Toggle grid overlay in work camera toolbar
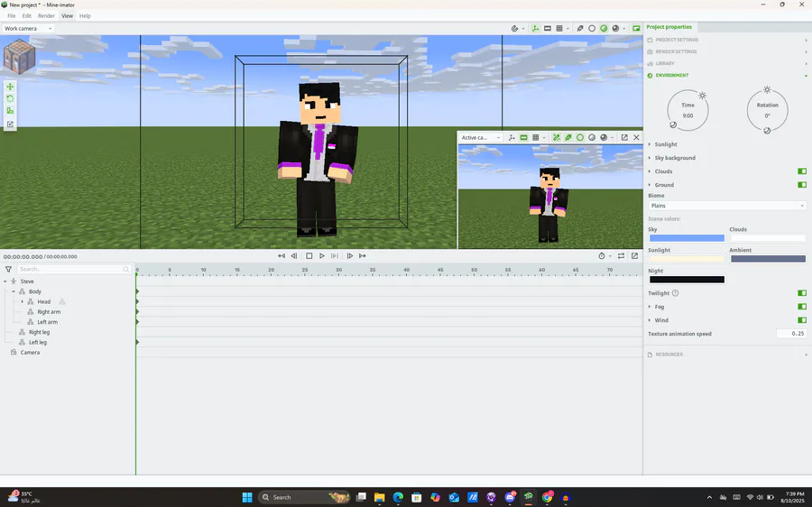Image resolution: width=812 pixels, height=507 pixels. tap(559, 29)
